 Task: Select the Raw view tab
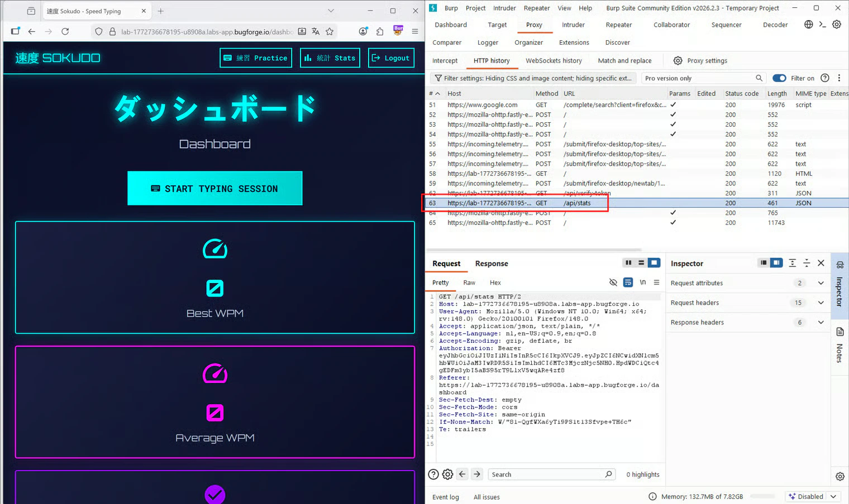coord(469,282)
